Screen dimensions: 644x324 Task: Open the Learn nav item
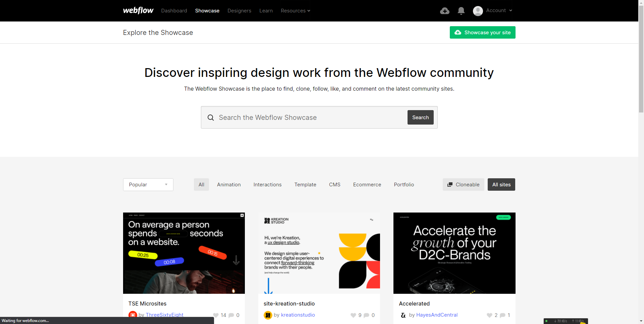tap(266, 11)
